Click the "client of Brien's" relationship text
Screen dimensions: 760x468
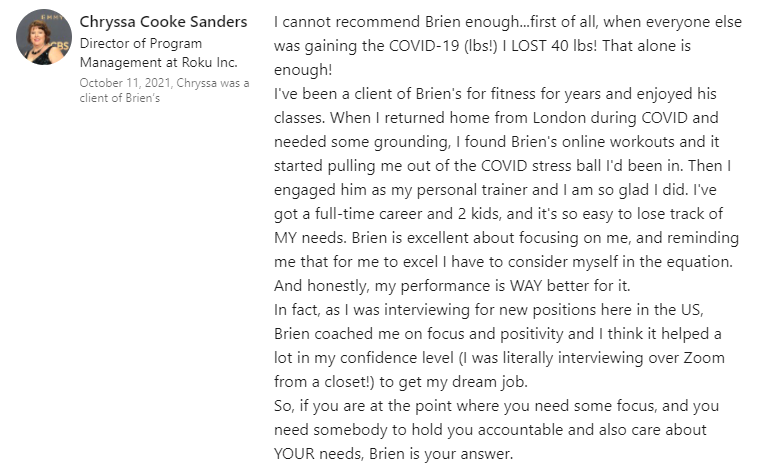pyautogui.click(x=120, y=98)
